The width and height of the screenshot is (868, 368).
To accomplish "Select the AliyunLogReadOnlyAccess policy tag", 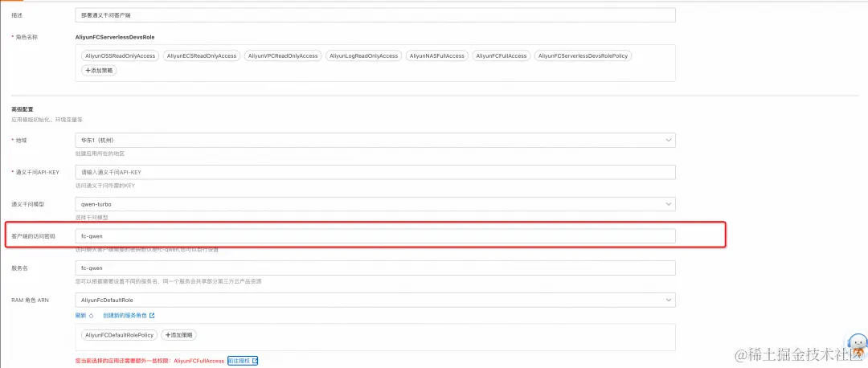I will [364, 56].
